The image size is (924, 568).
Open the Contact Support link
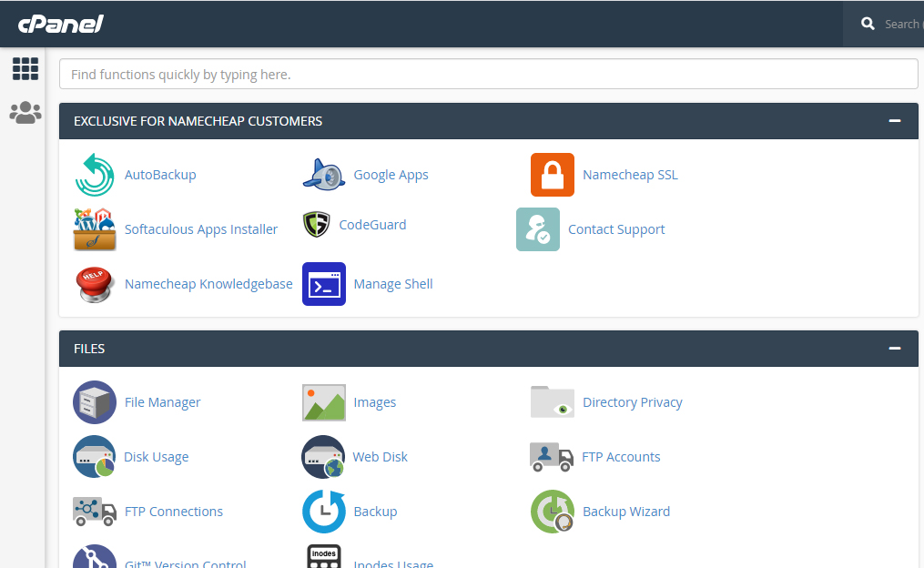click(615, 229)
